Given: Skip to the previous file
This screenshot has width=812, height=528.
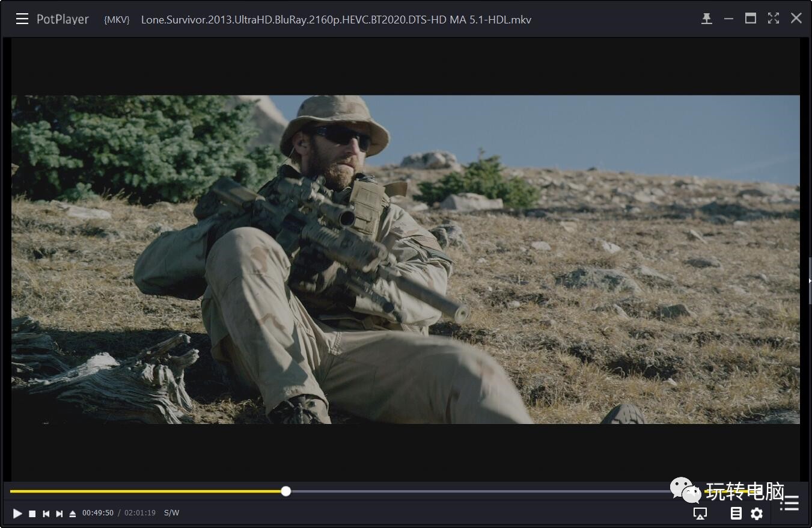Looking at the screenshot, I should [x=46, y=514].
